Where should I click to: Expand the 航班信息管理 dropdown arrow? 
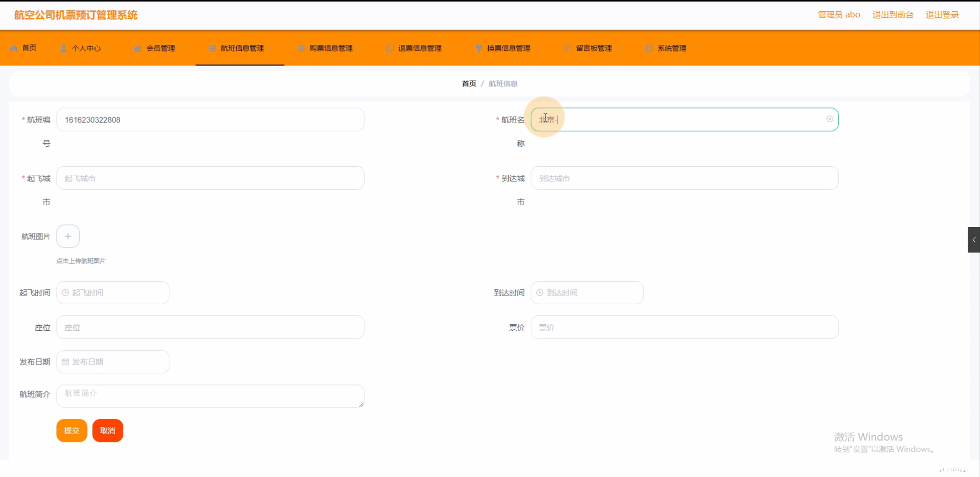pos(271,48)
